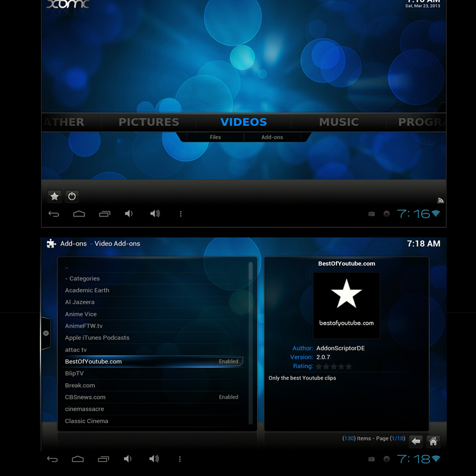Click the 'Video Add-ons' breadcrumb text

click(117, 243)
